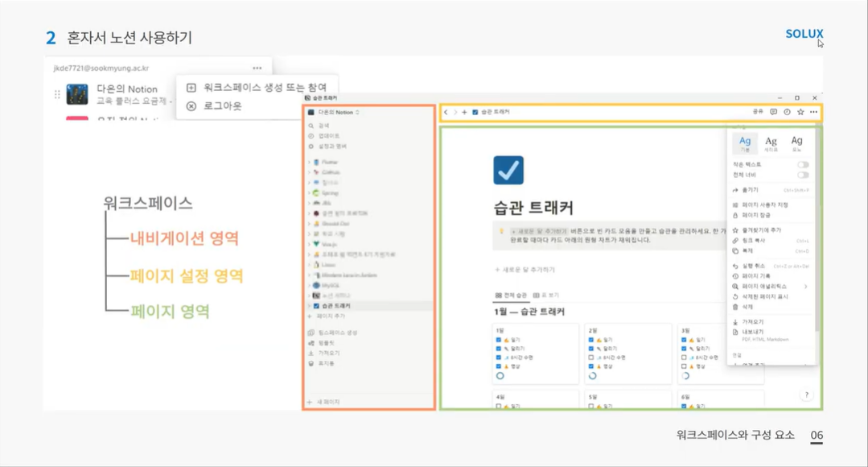Click the 새로운 달 추가하기 button
This screenshot has height=467, width=868.
525,270
